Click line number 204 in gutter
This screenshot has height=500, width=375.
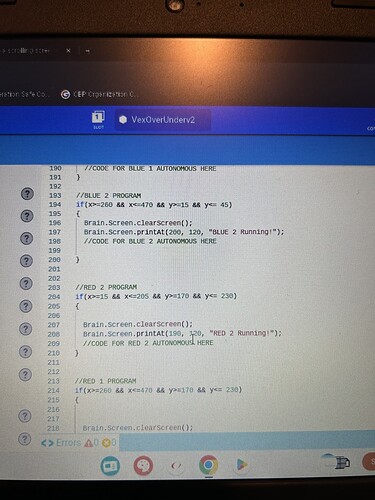54,297
